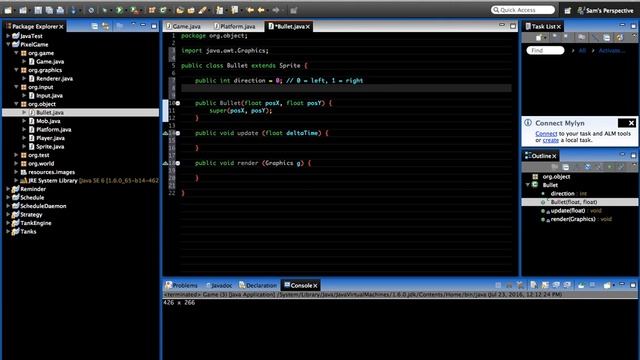
Task: Open the Problems tab
Action: pos(181,285)
